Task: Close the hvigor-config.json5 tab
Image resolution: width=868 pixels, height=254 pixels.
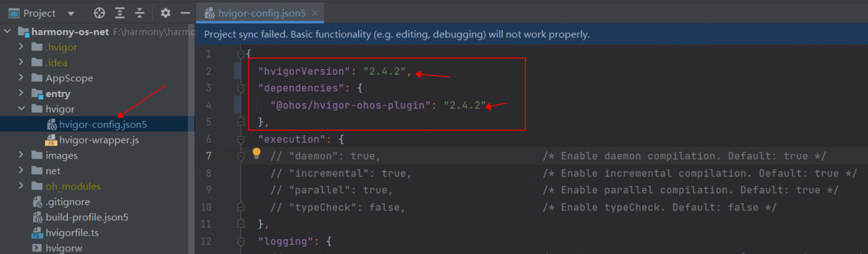Action: pyautogui.click(x=315, y=13)
